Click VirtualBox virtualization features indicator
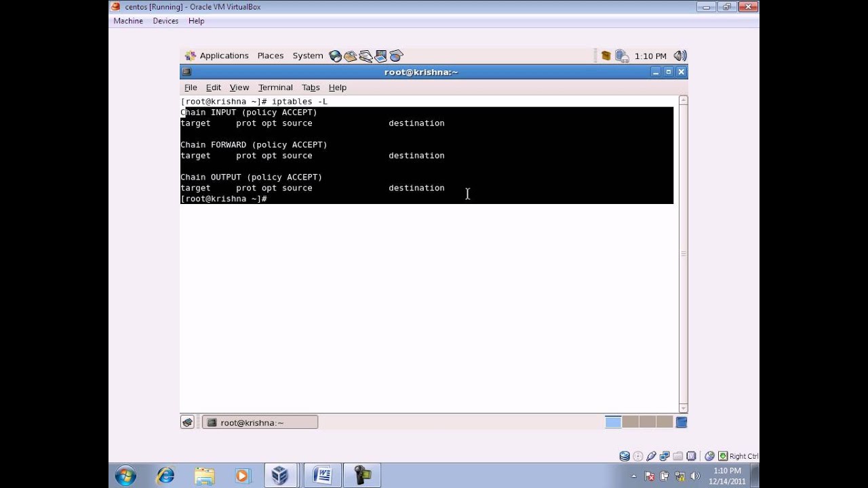868x488 pixels. click(691, 456)
